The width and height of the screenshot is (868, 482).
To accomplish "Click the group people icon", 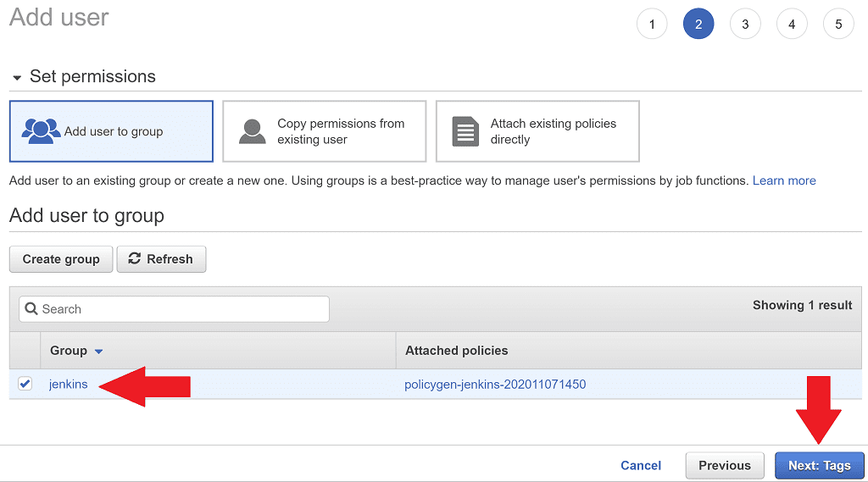I will pyautogui.click(x=41, y=131).
